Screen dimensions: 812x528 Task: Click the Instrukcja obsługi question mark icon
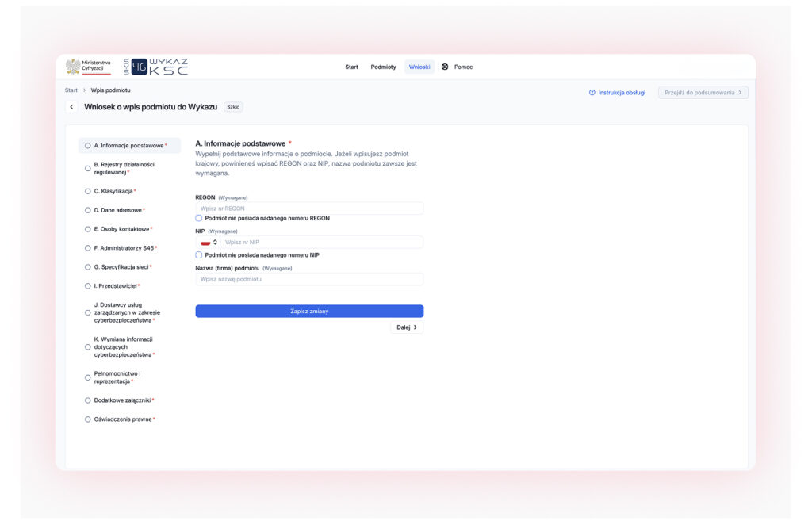point(592,93)
